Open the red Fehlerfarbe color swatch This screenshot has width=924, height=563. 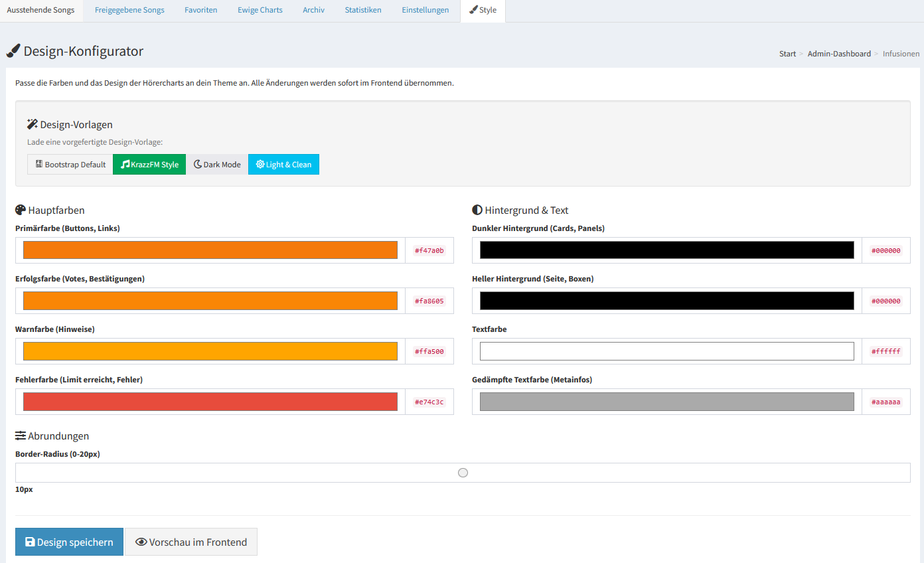[x=210, y=402]
